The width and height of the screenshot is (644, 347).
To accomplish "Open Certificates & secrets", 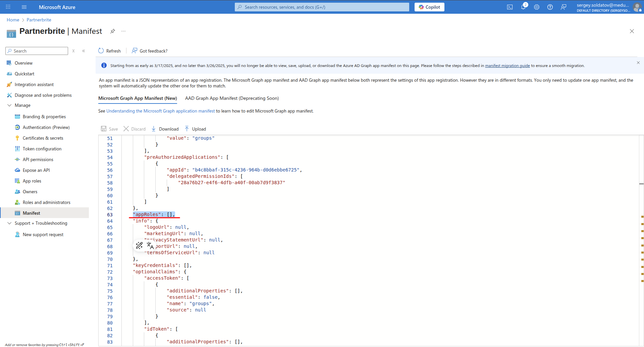I will coord(43,138).
